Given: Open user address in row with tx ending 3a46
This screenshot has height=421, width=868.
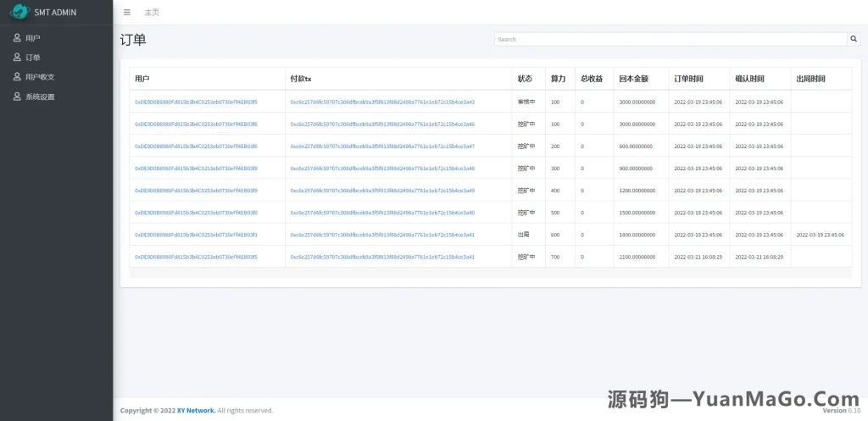Looking at the screenshot, I should [x=196, y=124].
